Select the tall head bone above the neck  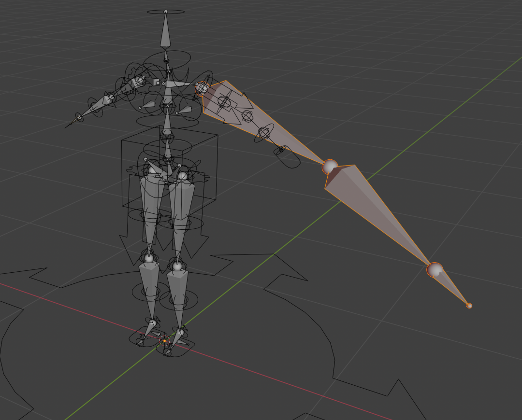point(165,31)
